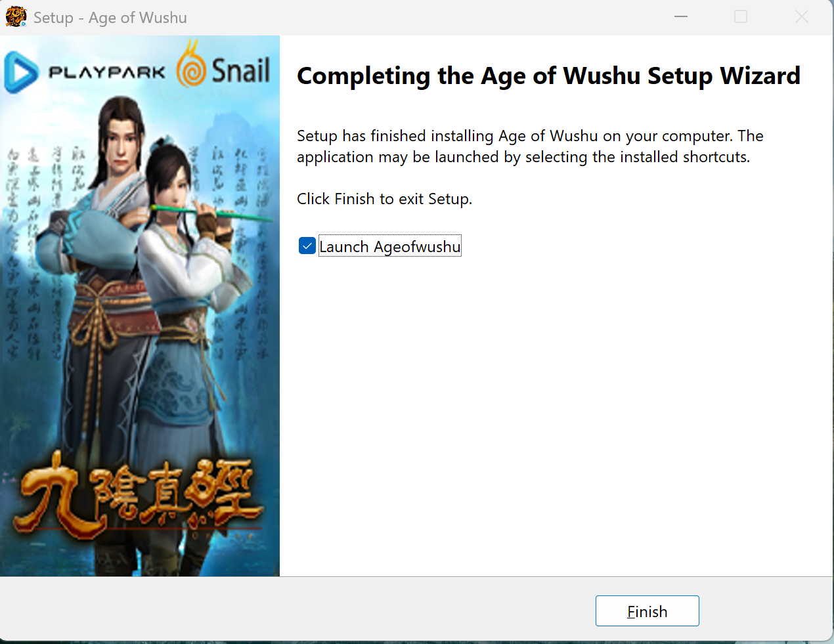The height and width of the screenshot is (644, 834).
Task: Close the Age of Wushu Setup window
Action: point(801,17)
